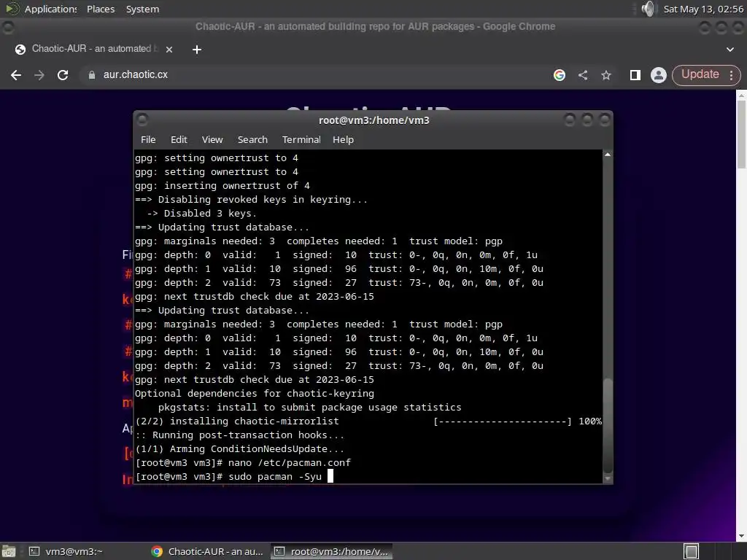Open the volume speaker icon
The image size is (747, 560).
[649, 9]
